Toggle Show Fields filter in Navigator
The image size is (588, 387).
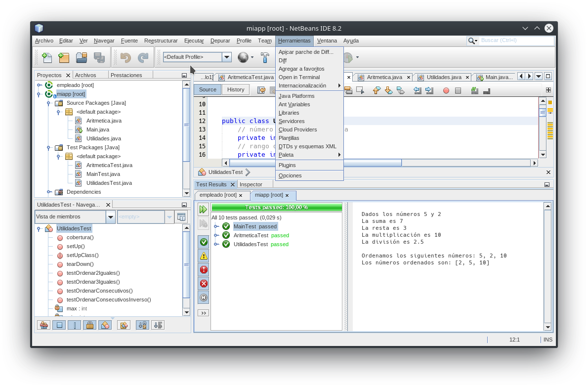[x=59, y=325]
